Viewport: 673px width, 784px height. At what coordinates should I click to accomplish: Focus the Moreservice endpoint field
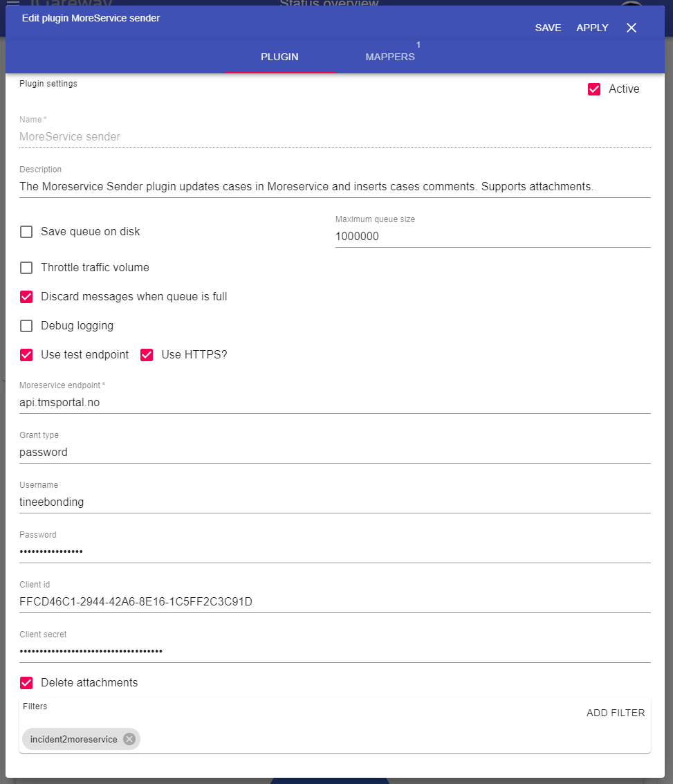pos(335,402)
